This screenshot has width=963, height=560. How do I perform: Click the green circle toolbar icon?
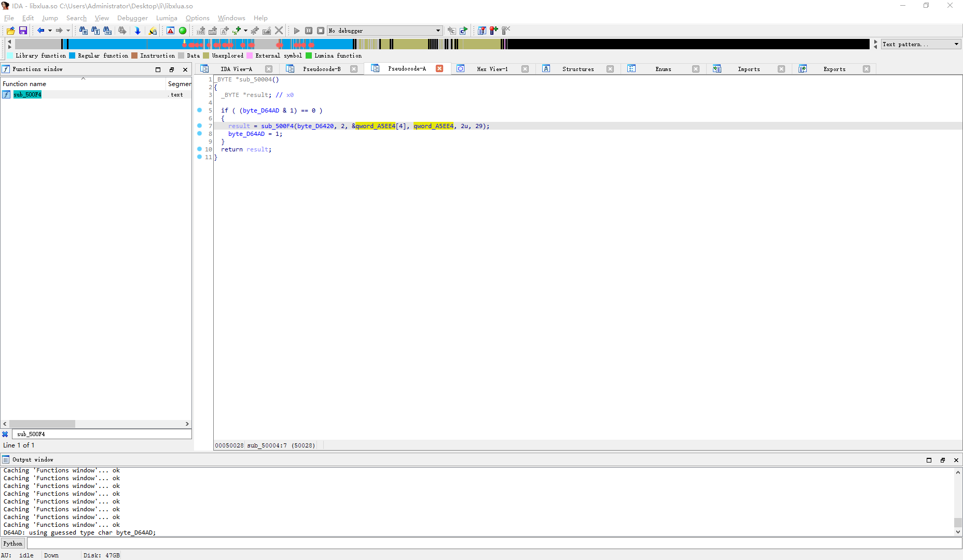coord(183,31)
